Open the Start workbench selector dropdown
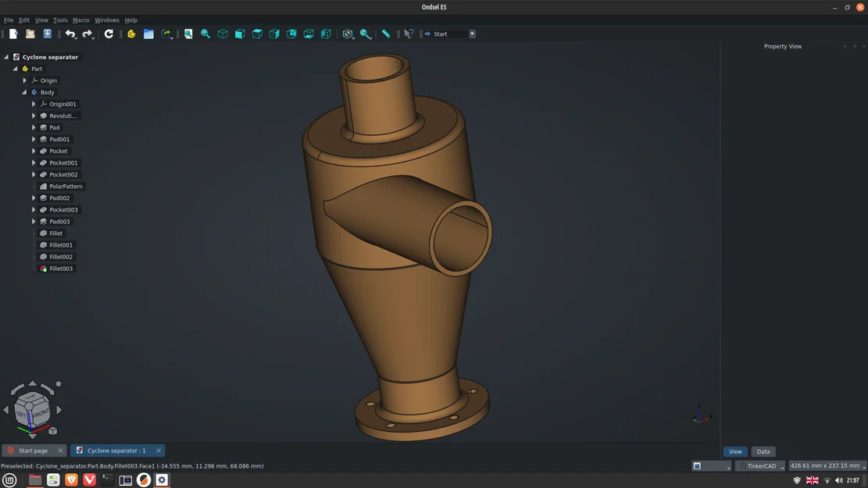 pos(471,34)
